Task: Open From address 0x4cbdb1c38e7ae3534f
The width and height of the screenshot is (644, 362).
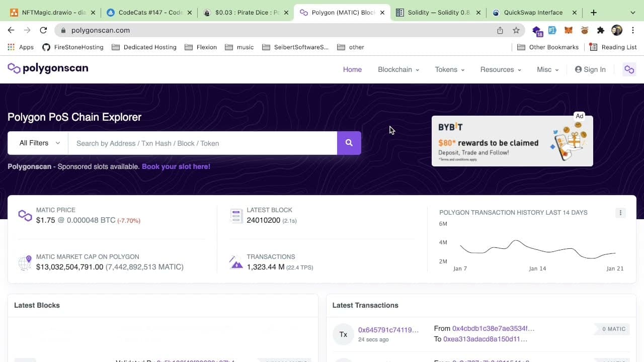Action: click(493, 328)
